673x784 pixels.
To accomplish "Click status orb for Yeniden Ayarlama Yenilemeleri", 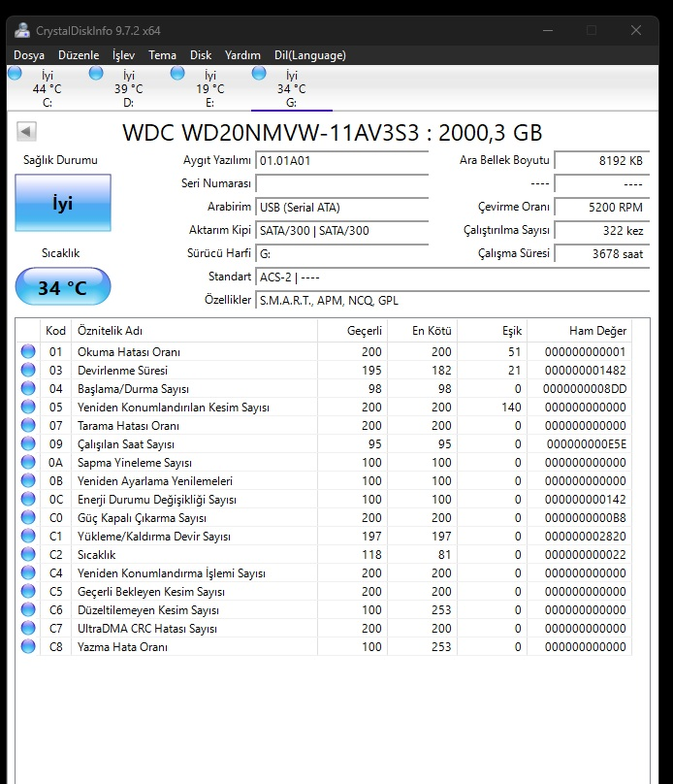I will [x=28, y=480].
